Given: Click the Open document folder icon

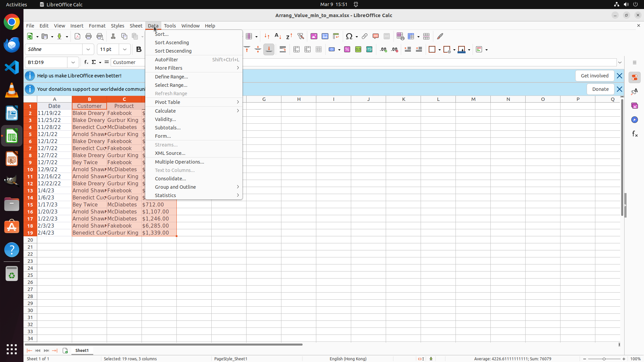Looking at the screenshot, I should [45, 36].
